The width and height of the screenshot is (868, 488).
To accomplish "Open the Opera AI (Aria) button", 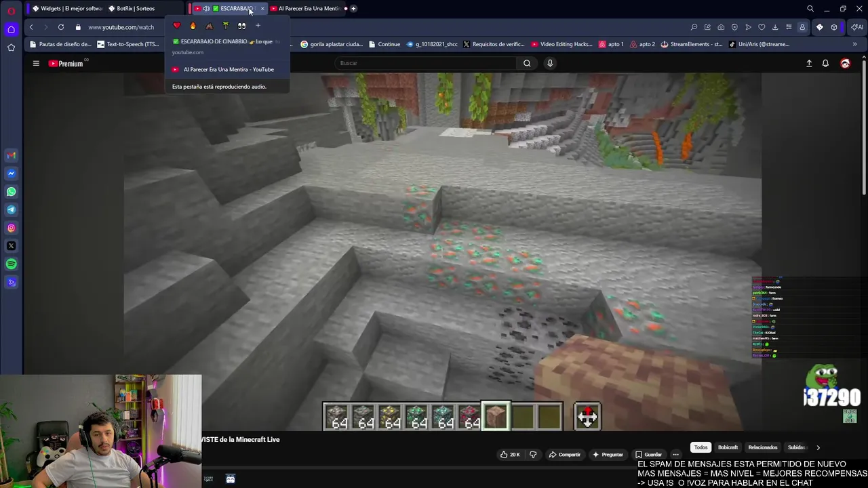I will [857, 27].
